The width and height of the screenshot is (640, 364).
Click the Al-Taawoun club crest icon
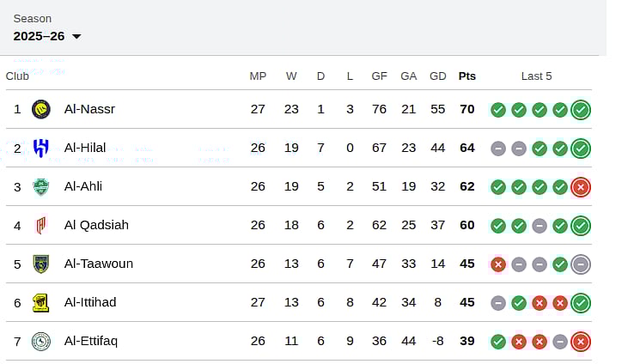pos(40,264)
